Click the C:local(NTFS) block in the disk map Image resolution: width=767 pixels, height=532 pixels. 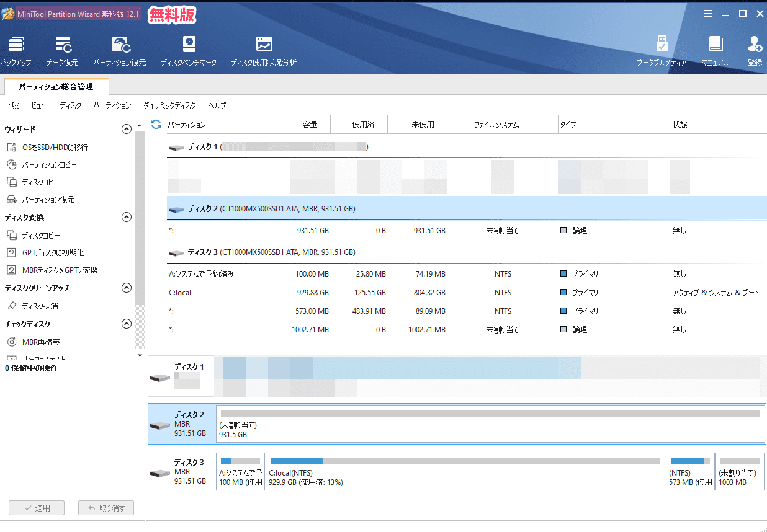465,472
